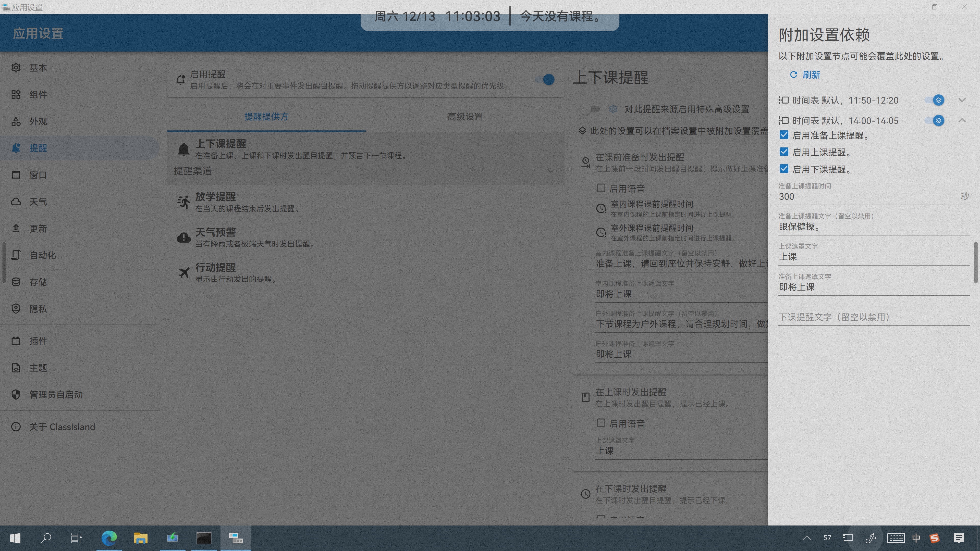
Task: Toggle the 时间表 默认 11:50-12:20 switch
Action: pos(934,100)
